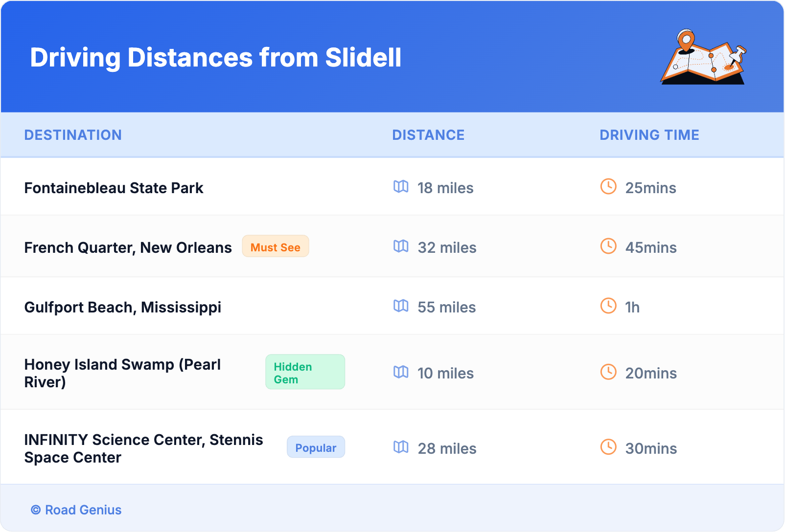Click the clock icon beside 30mins
785x532 pixels.
(608, 447)
